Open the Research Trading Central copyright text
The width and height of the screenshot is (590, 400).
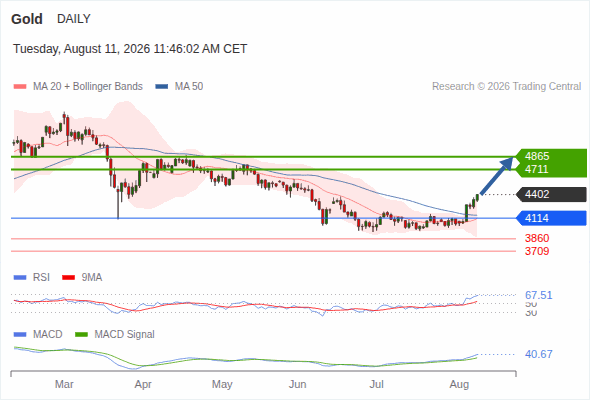(x=506, y=87)
